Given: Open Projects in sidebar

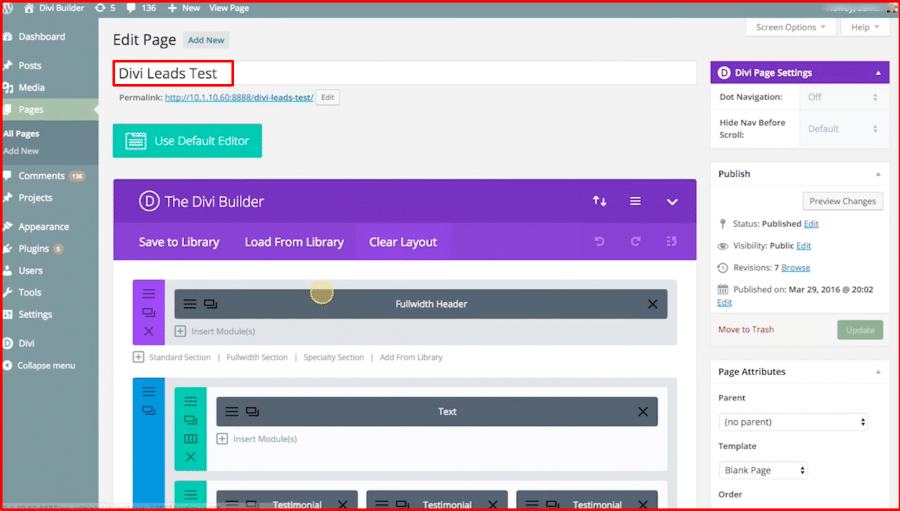Looking at the screenshot, I should [x=35, y=198].
